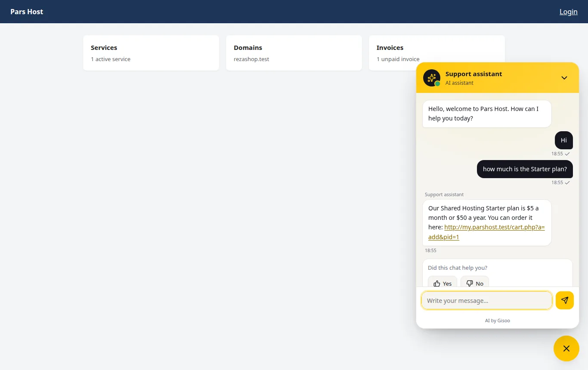Click the 'how much is the Starter plan?' message
Screen dimensions: 588x370
(525, 169)
